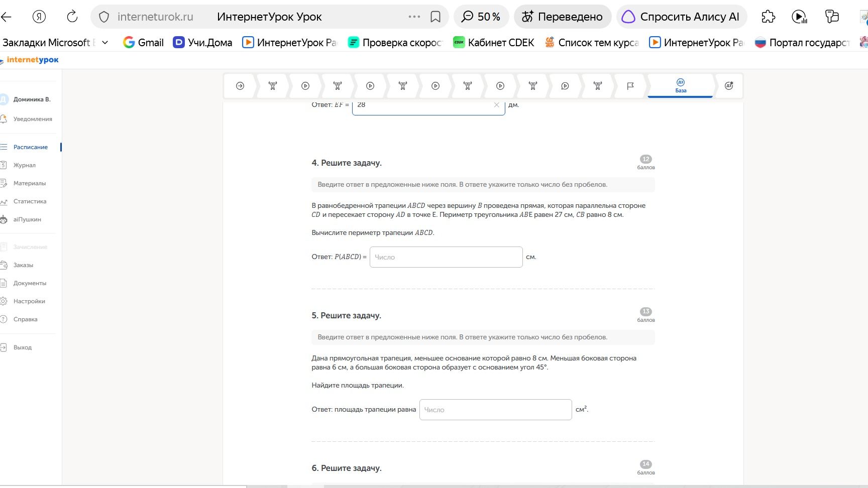Open the 50% zoom indicator
Viewport: 868px width, 488px height.
click(481, 17)
